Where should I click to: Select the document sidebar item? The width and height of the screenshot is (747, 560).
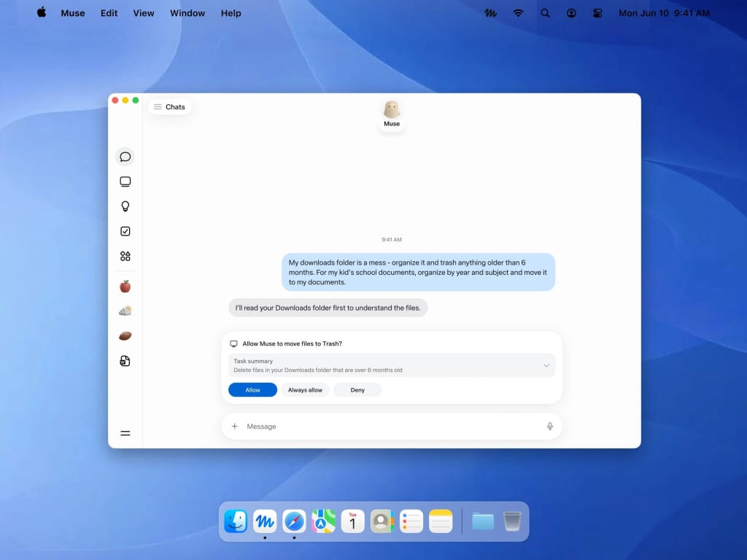point(125,361)
